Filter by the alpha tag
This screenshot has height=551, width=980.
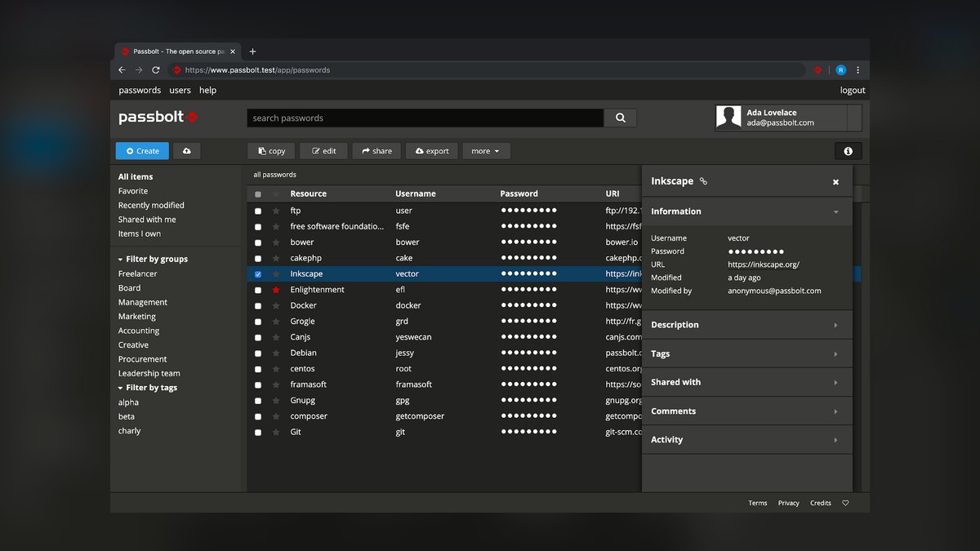click(x=128, y=402)
